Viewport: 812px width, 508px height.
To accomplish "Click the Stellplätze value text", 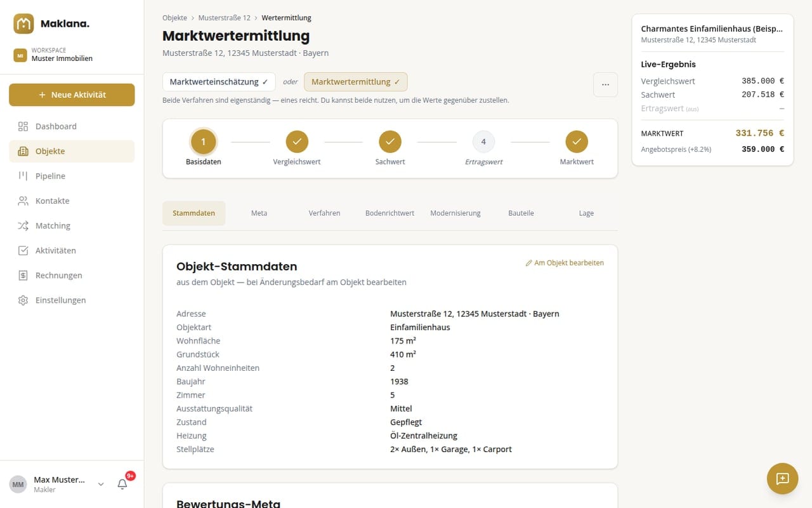I will pyautogui.click(x=451, y=449).
